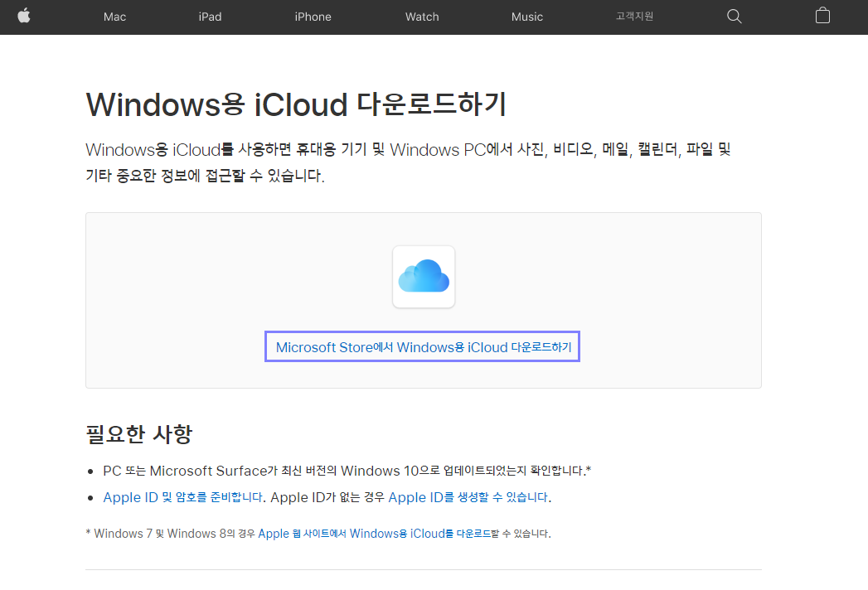
Task: Follow the Apple ID 및 암호를 준비합니다 link
Action: [x=182, y=497]
